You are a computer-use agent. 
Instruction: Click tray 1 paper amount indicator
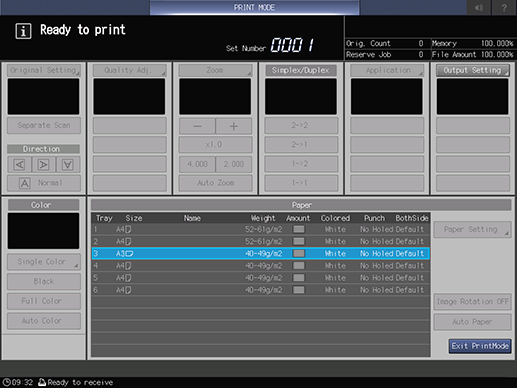(x=299, y=229)
